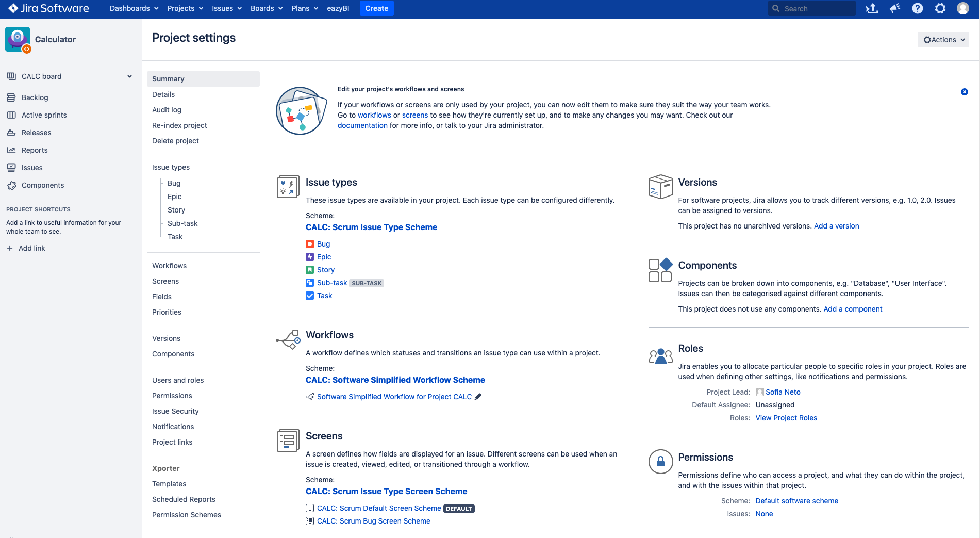Open Reports in the sidebar
The height and width of the screenshot is (538, 980).
point(35,150)
